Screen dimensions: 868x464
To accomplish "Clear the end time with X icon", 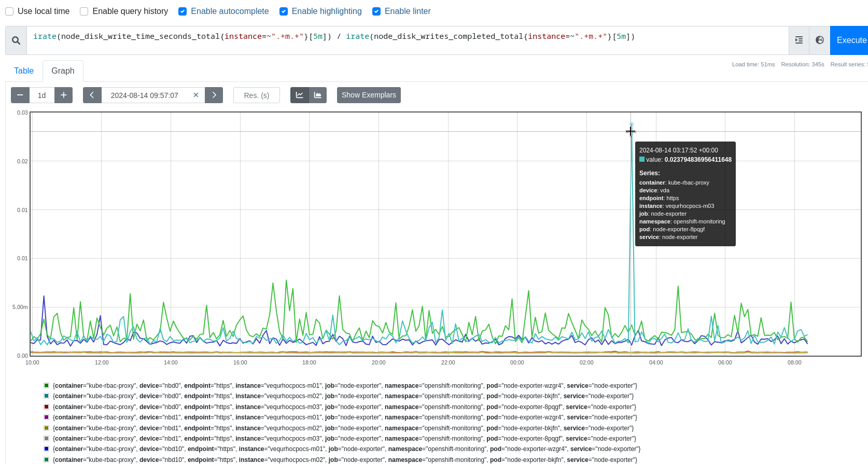I will point(196,95).
